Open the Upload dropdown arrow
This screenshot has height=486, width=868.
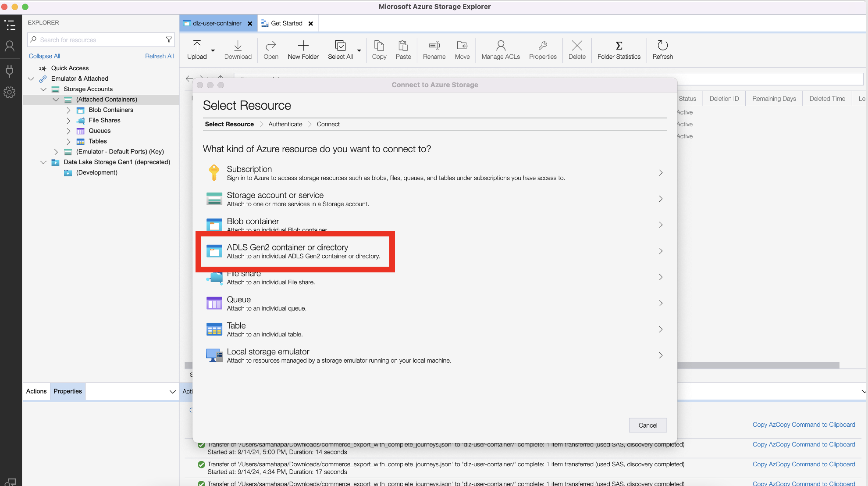point(213,50)
